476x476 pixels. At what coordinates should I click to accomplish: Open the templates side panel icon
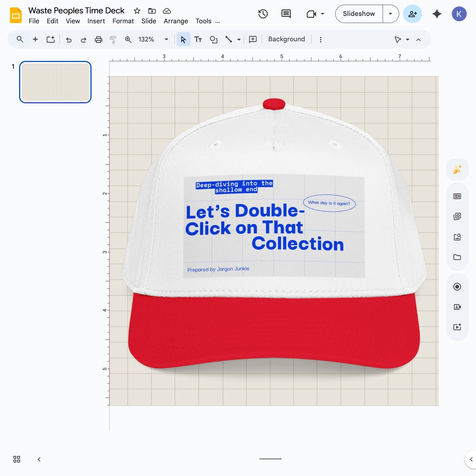tap(457, 196)
